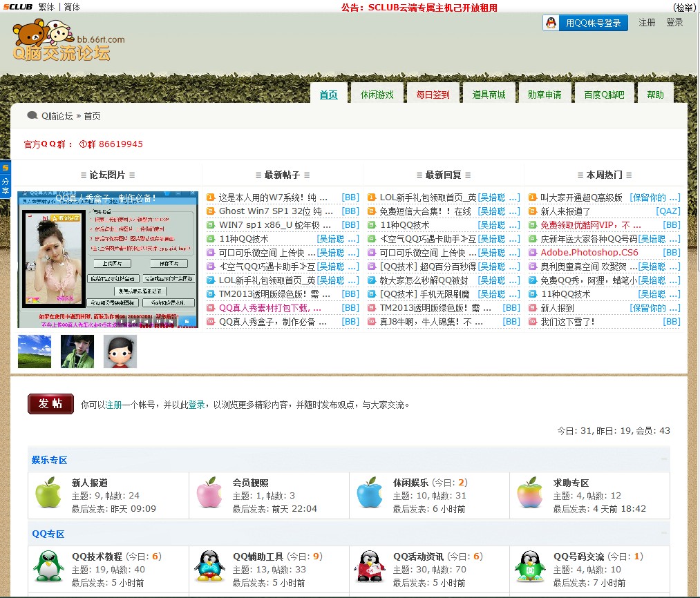This screenshot has height=598, width=700.
Task: Click the 娱乐专区 section title
Action: 50,460
